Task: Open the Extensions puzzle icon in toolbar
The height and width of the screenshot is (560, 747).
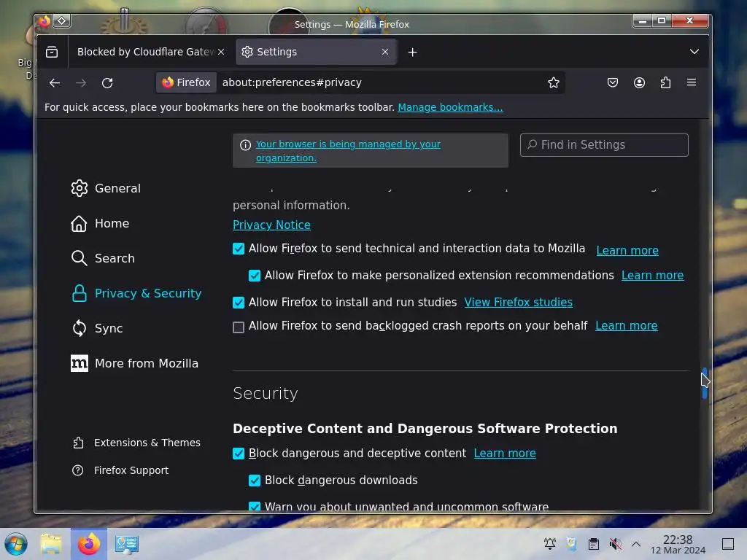Action: click(665, 83)
